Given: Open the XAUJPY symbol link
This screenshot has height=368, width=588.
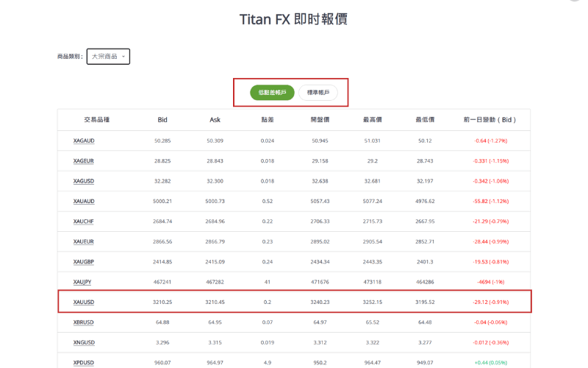Looking at the screenshot, I should click(82, 282).
